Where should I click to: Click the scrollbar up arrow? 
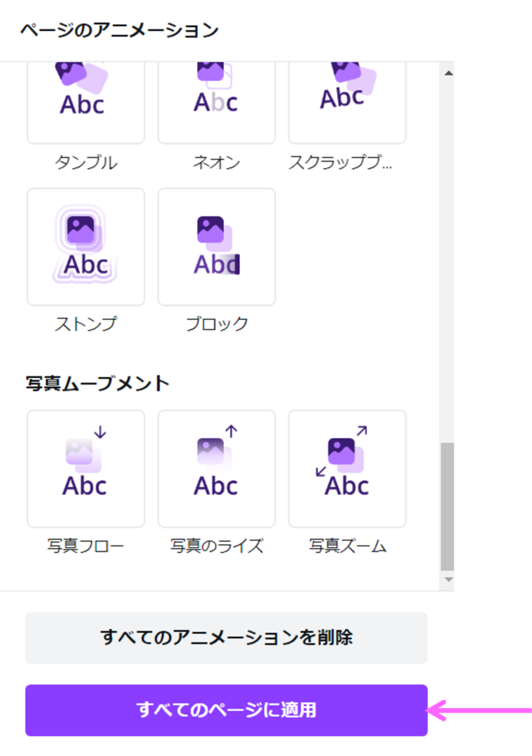tap(448, 72)
